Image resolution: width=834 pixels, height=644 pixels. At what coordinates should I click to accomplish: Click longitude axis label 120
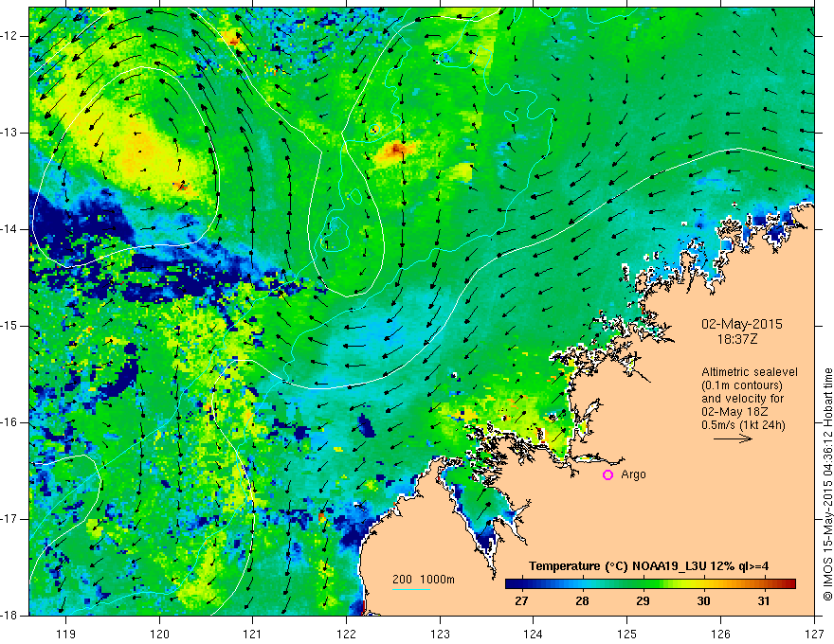click(x=159, y=634)
